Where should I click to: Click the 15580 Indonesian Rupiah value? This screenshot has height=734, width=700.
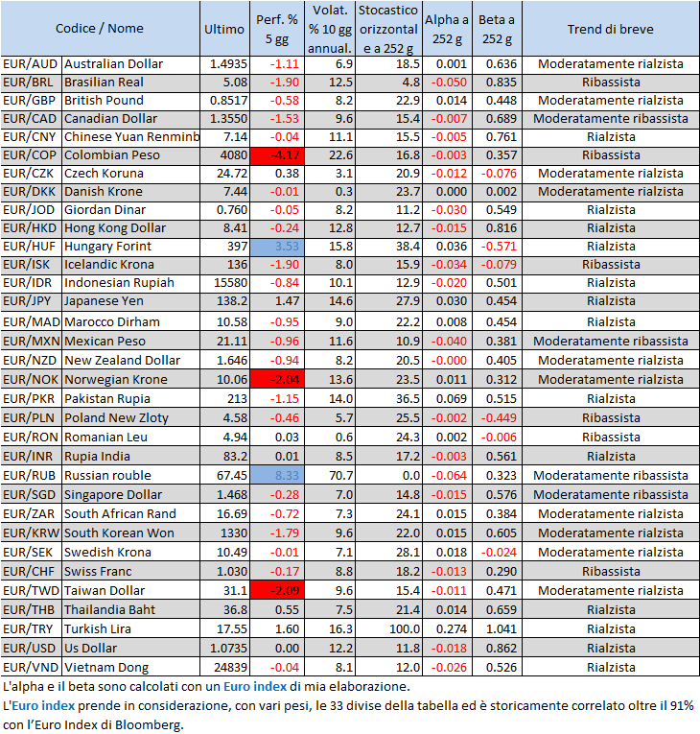tap(224, 283)
